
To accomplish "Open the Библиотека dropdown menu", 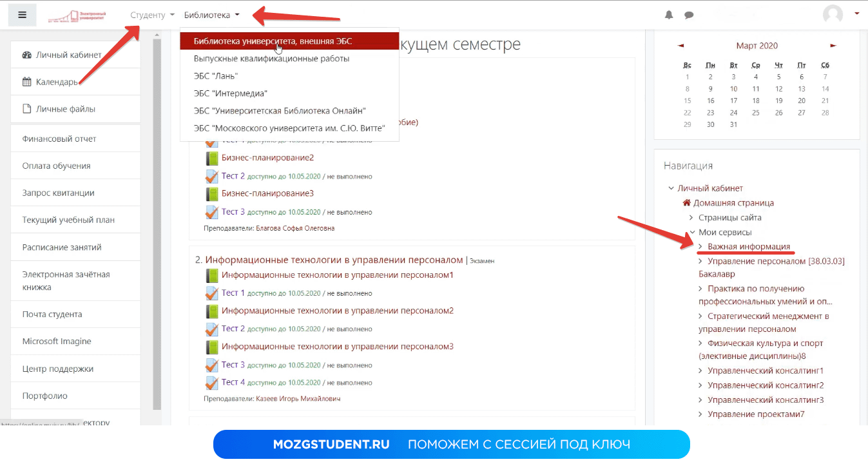I will point(212,15).
